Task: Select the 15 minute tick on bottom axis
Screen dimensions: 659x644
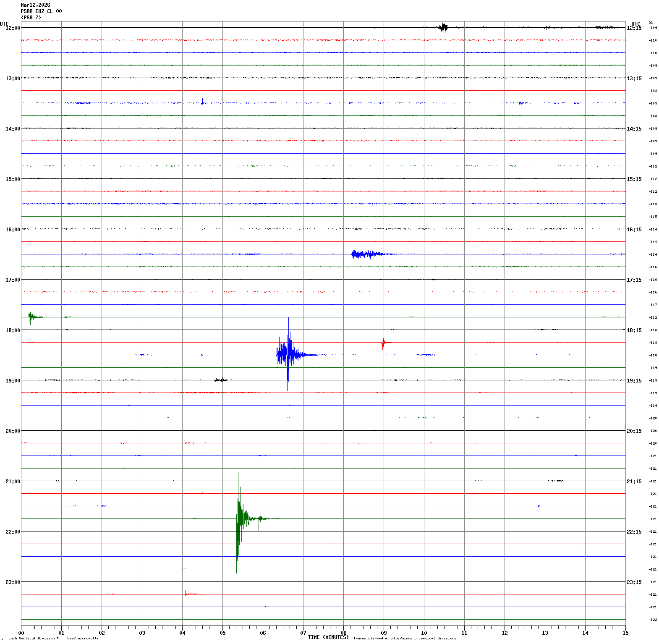Action: (x=625, y=633)
